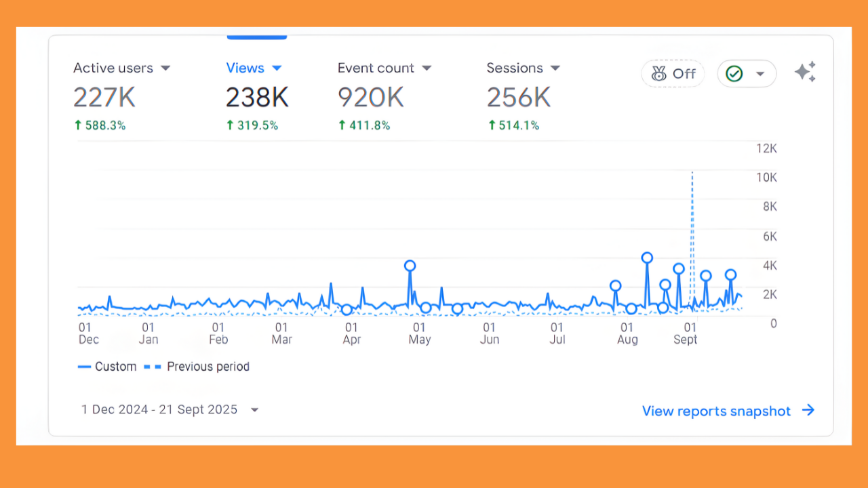The image size is (868, 488).
Task: Click the May peak data point circle
Action: (x=410, y=266)
